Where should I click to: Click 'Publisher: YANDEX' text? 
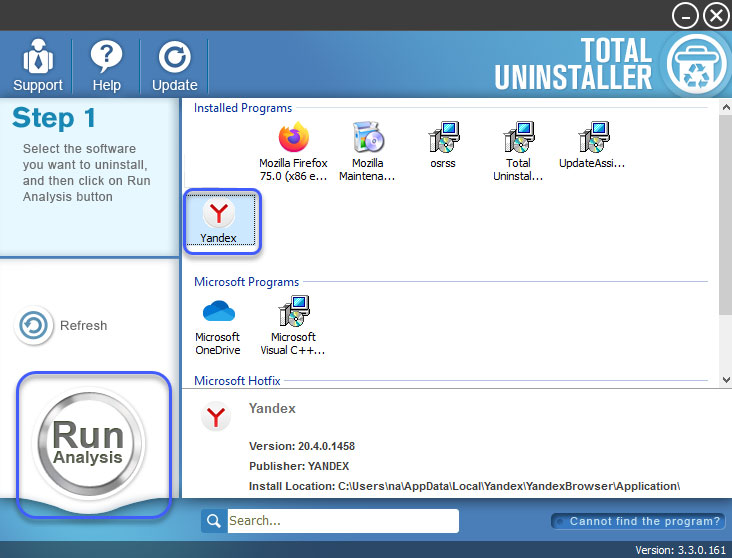coord(299,466)
